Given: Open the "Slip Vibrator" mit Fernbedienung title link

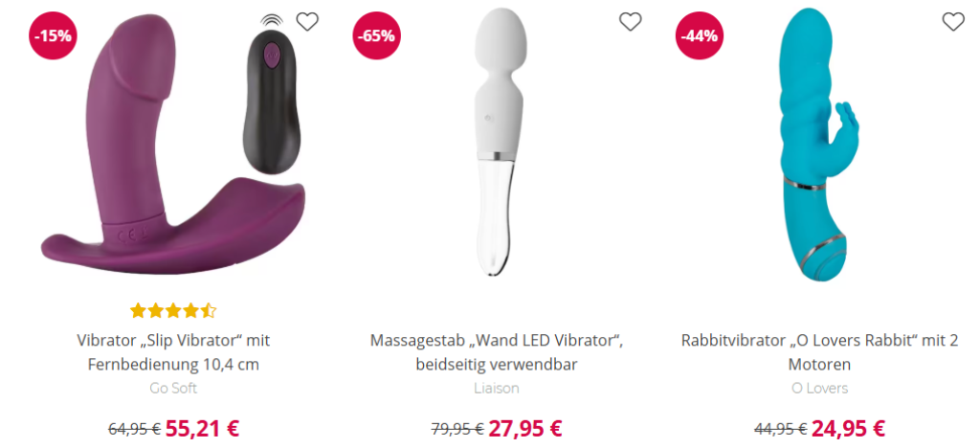Looking at the screenshot, I should 173,352.
